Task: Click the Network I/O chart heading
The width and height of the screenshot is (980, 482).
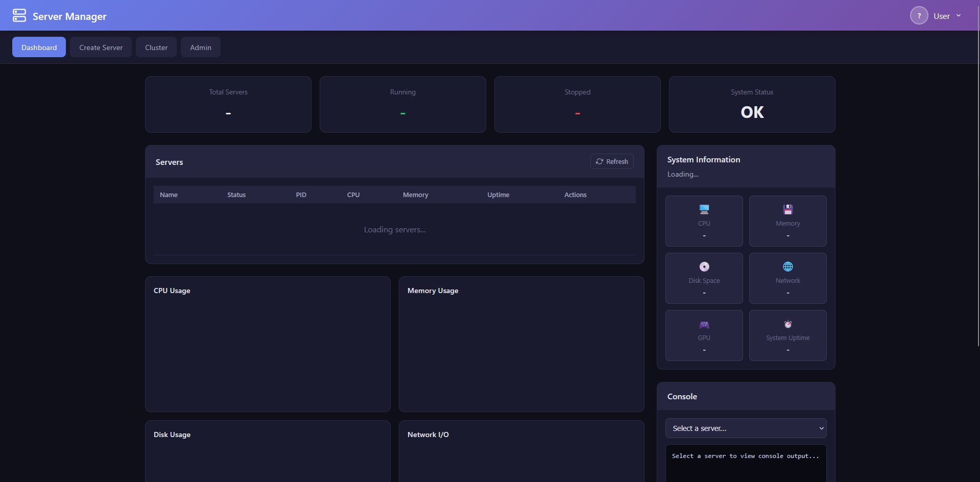Action: [428, 435]
